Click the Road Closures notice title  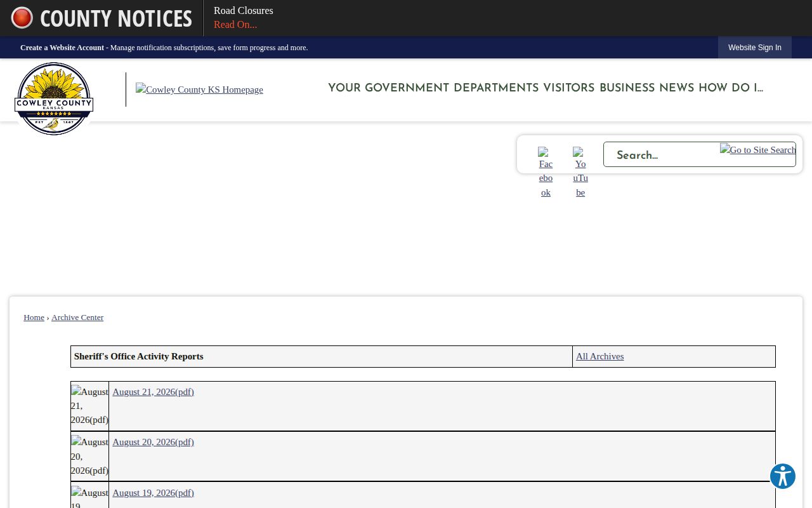tap(243, 11)
